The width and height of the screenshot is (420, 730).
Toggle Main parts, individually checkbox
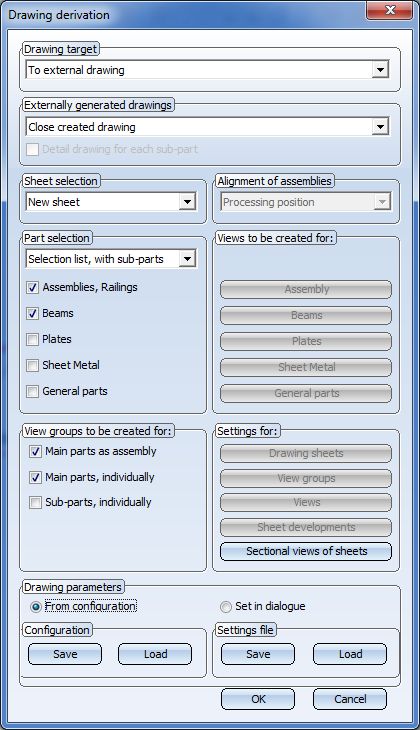coord(35,477)
